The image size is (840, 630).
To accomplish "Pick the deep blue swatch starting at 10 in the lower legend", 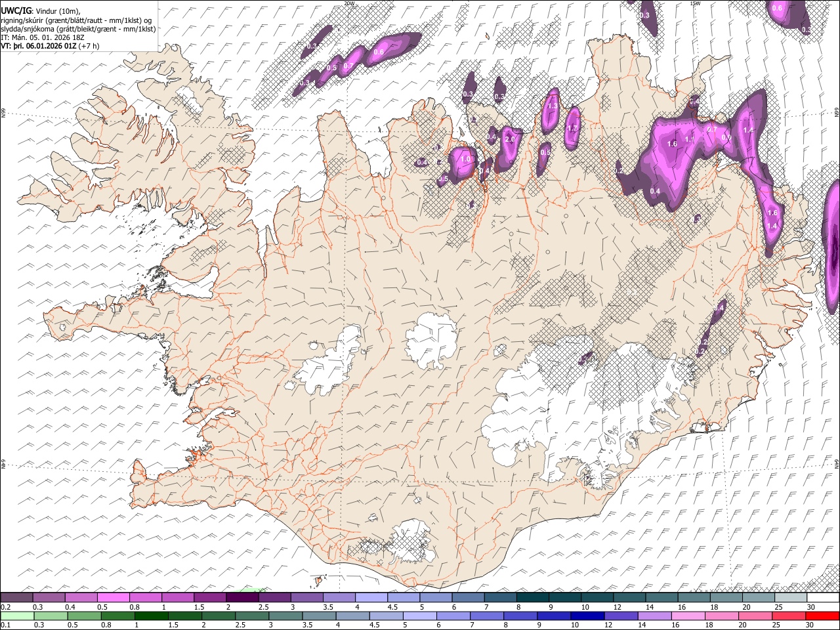I will 588,616.
